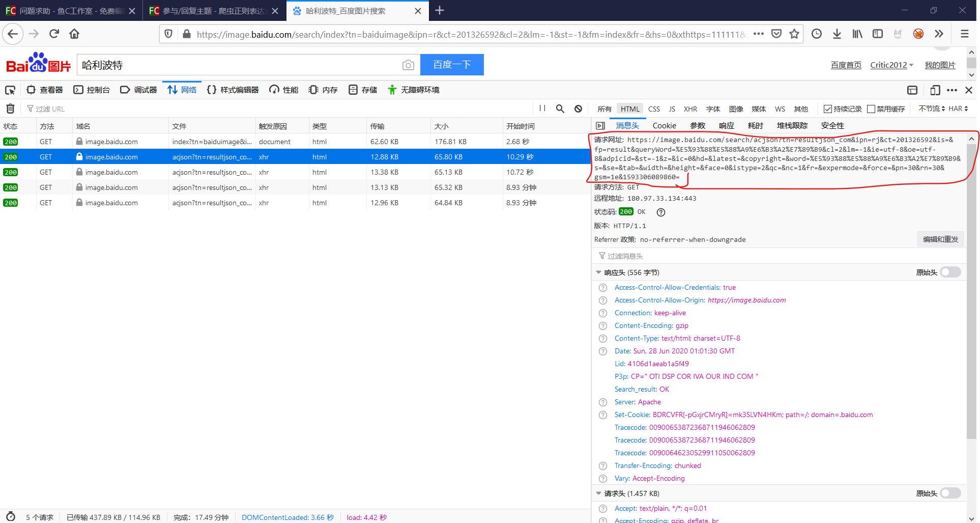Open the browser home page
Image resolution: width=980 pixels, height=523 pixels.
pos(74,34)
